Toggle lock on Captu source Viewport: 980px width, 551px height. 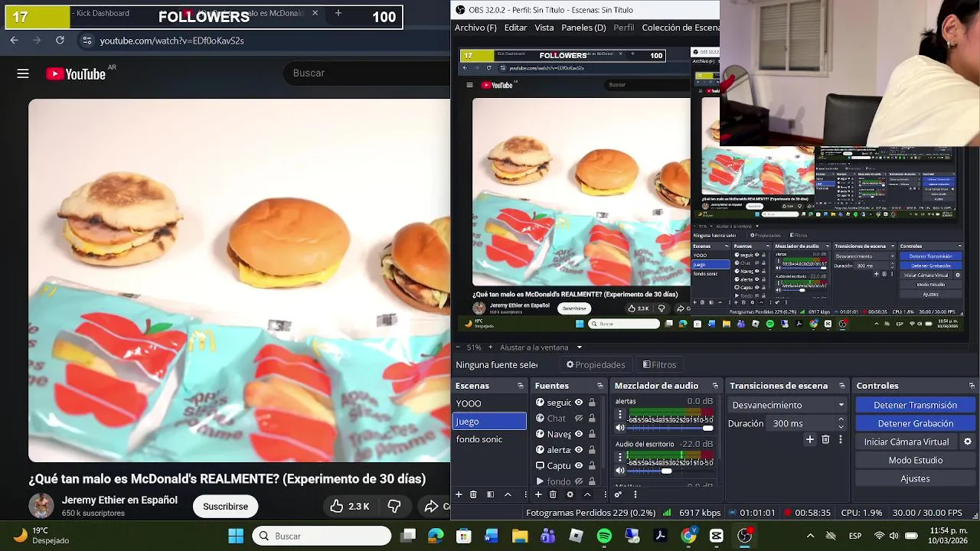click(x=592, y=465)
